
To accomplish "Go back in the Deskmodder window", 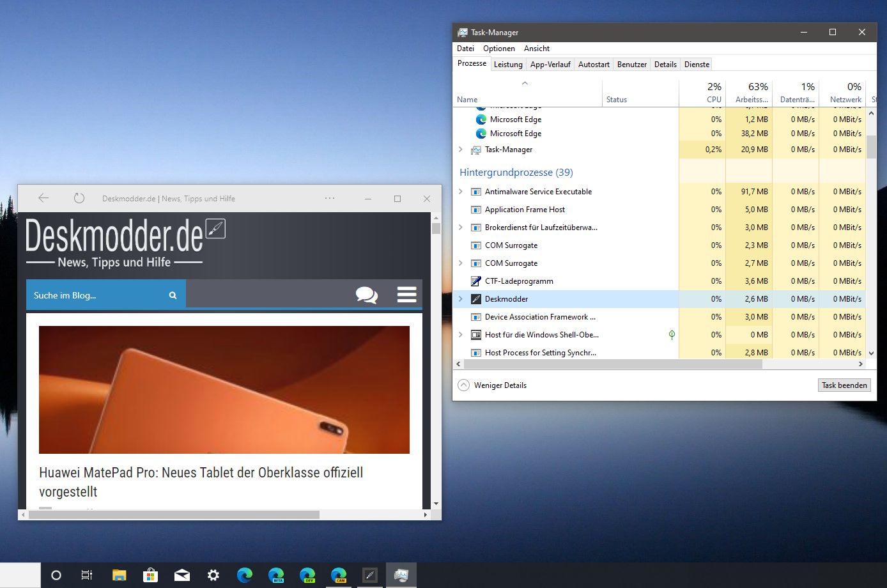I will (43, 198).
